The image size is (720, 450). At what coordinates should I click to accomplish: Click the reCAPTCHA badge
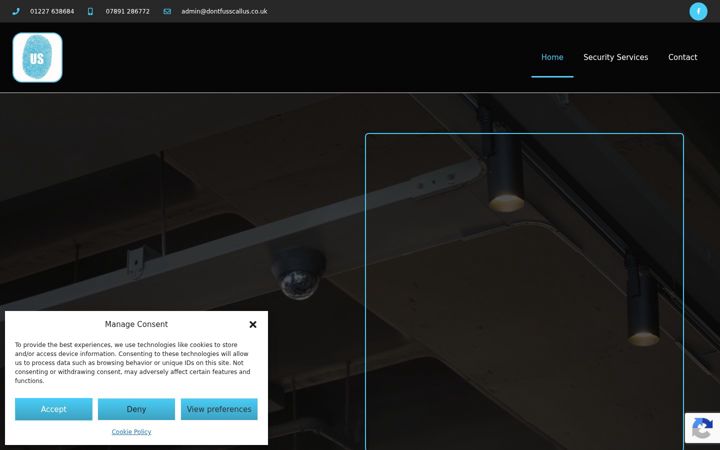(702, 428)
